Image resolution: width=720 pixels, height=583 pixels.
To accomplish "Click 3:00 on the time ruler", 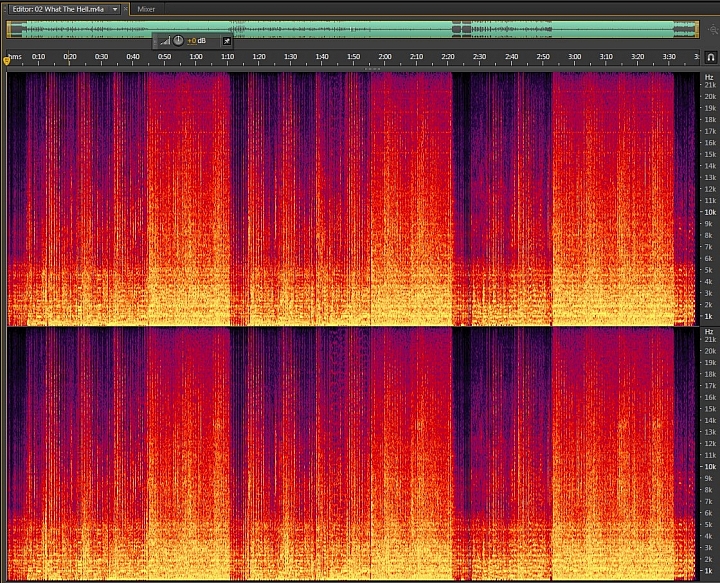I will tap(574, 56).
